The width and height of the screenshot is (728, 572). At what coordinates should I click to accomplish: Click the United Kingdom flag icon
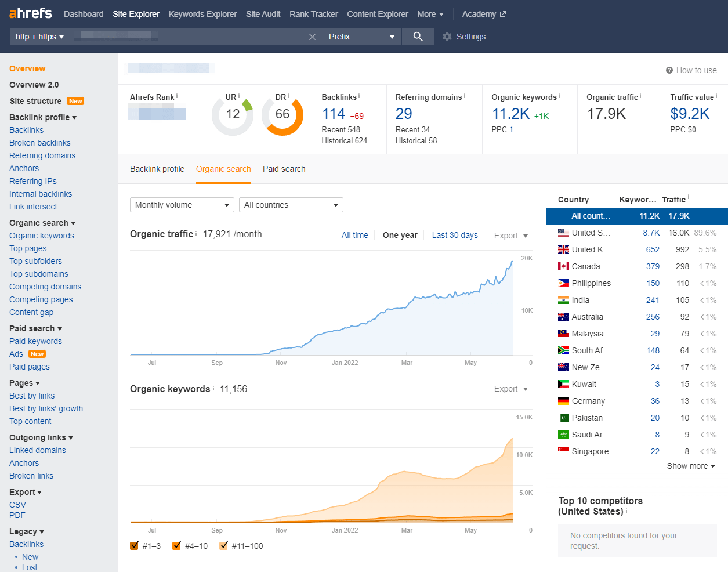tap(563, 249)
